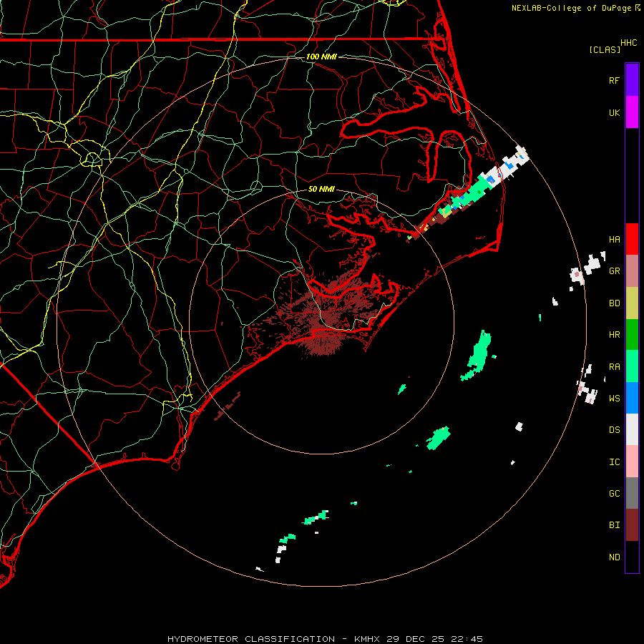Viewport: 644px width, 644px height.
Task: Click the UK magenta legend swatch
Action: (632, 112)
